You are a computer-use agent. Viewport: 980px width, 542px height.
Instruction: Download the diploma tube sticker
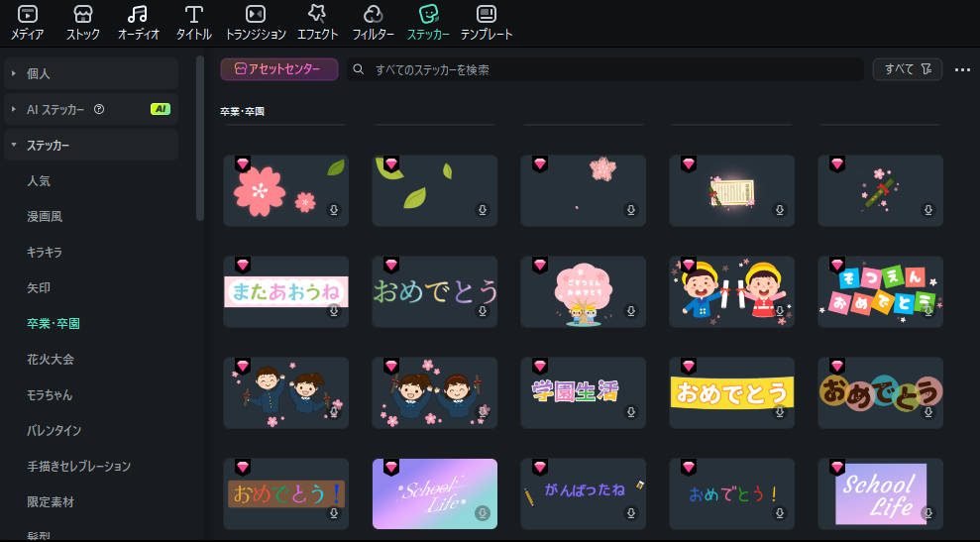(928, 210)
